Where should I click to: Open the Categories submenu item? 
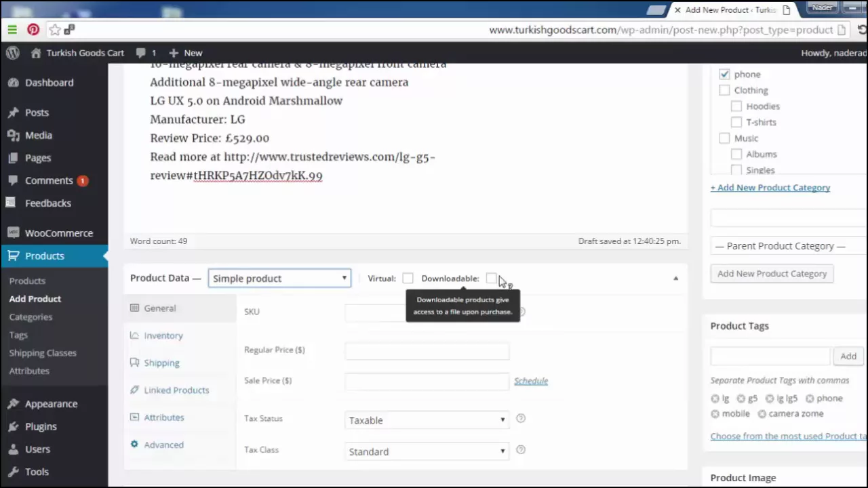click(x=31, y=317)
